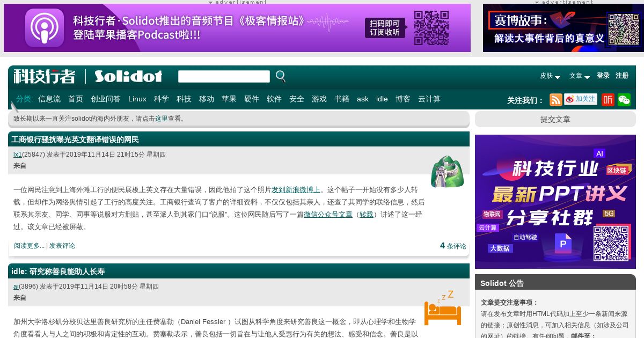Open article 工商银行骚扰曝光英文翻译错误的网民
This screenshot has width=644, height=338.
(x=75, y=139)
